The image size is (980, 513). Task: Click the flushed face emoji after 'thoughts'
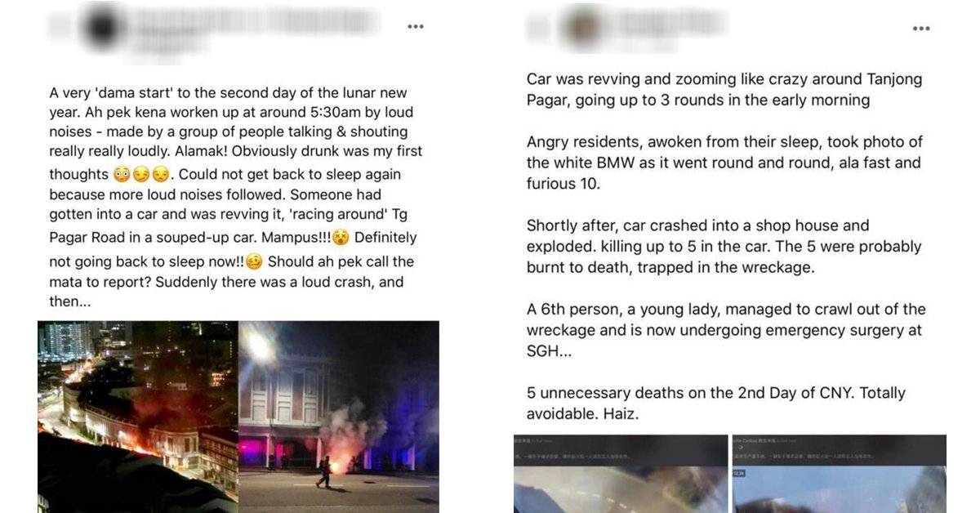tap(122, 175)
